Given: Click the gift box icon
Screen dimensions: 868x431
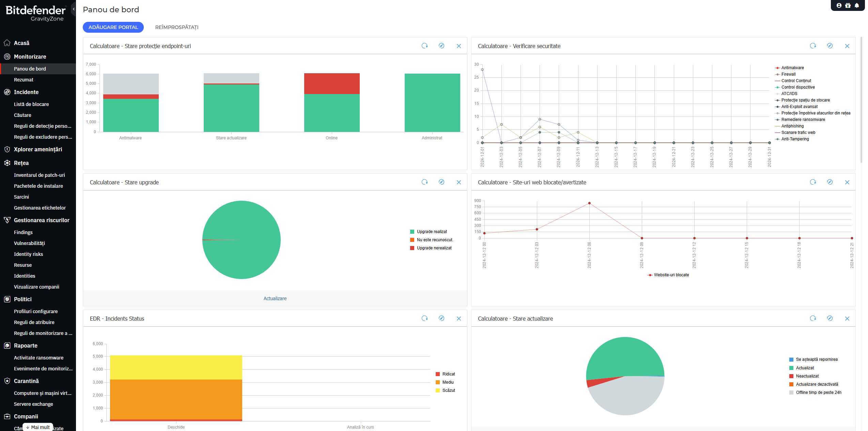Looking at the screenshot, I should click(848, 5).
